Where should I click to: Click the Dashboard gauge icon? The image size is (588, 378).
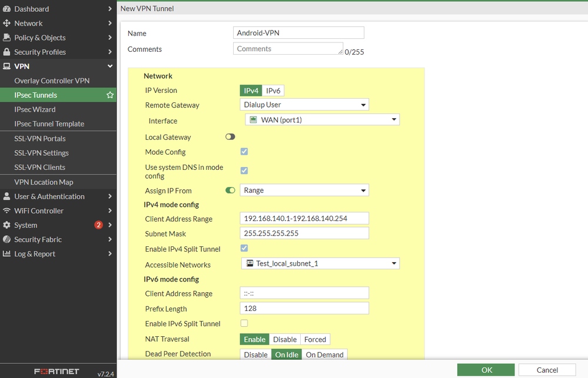coord(6,9)
